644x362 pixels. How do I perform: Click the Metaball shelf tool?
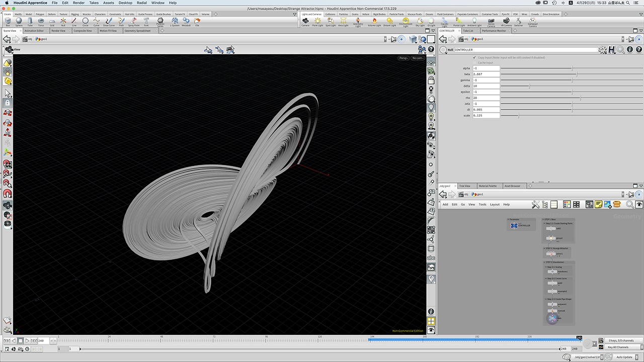[x=186, y=21]
